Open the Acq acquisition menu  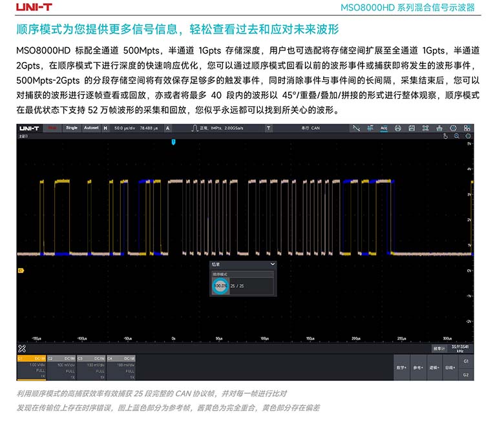coord(384,128)
